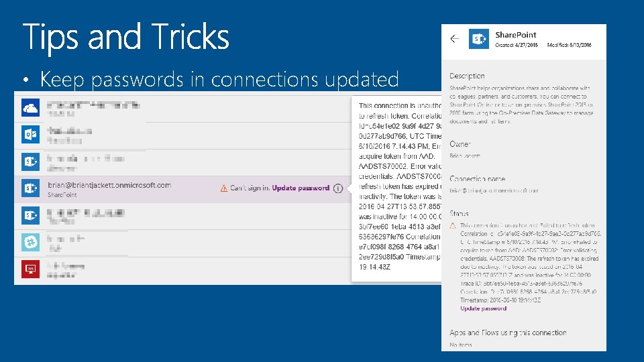
Task: Click the Owner heading
Action: [x=460, y=144]
